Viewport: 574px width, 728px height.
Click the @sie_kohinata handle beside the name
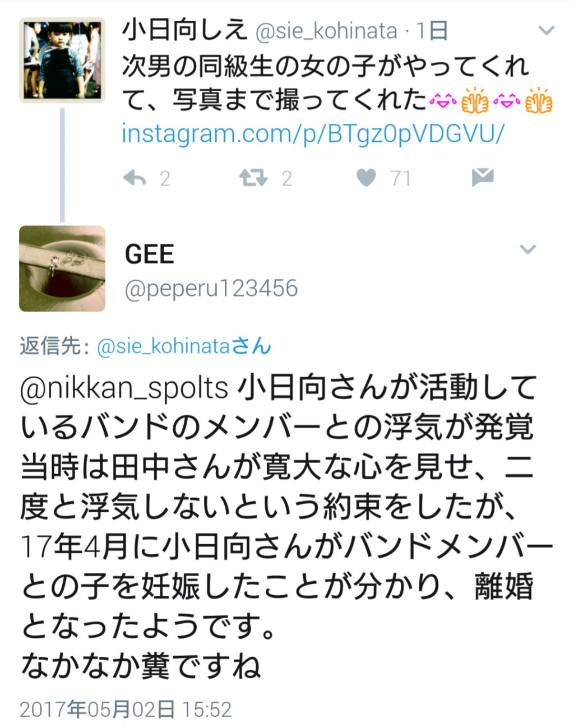pos(326,31)
